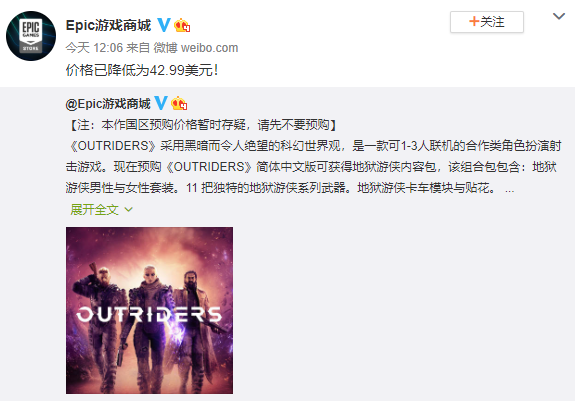This screenshot has height=401, width=575.
Task: Click the blue verified V badge beside the poster's name
Action: tap(164, 25)
